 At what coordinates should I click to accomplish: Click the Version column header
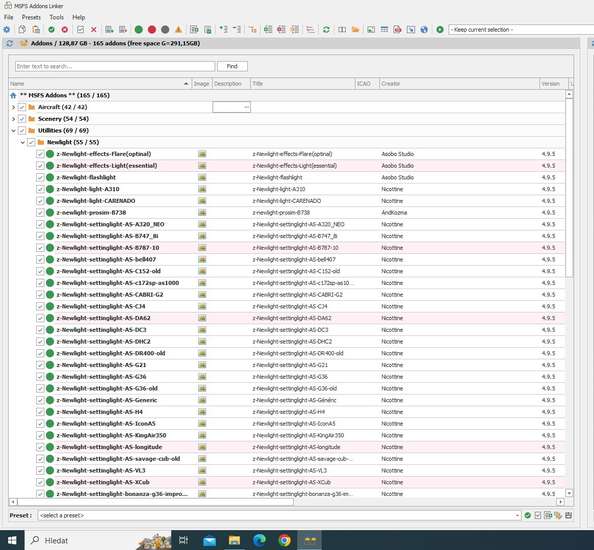[x=553, y=84]
